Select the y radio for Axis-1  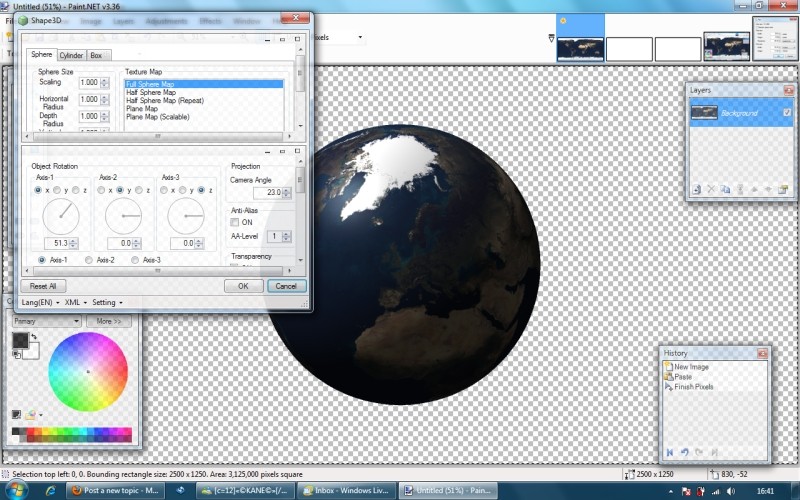[57, 190]
